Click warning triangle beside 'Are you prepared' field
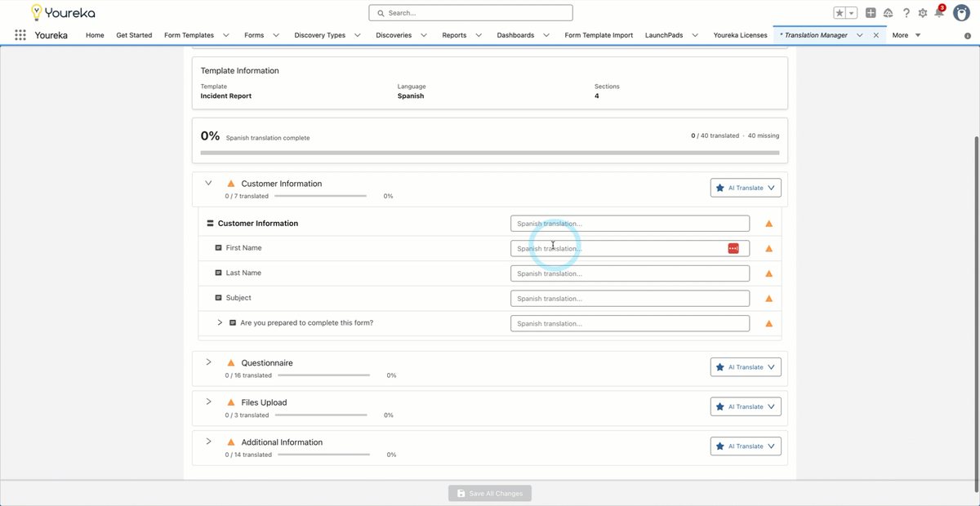This screenshot has width=980, height=506. (768, 324)
